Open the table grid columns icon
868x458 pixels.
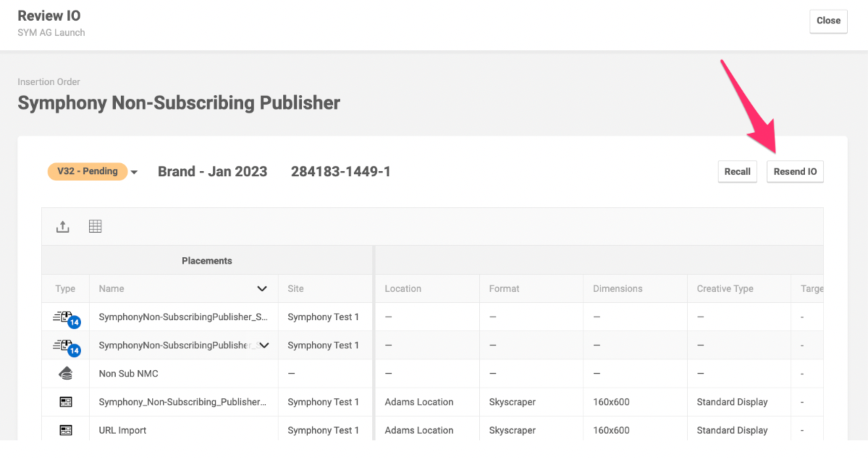click(95, 226)
